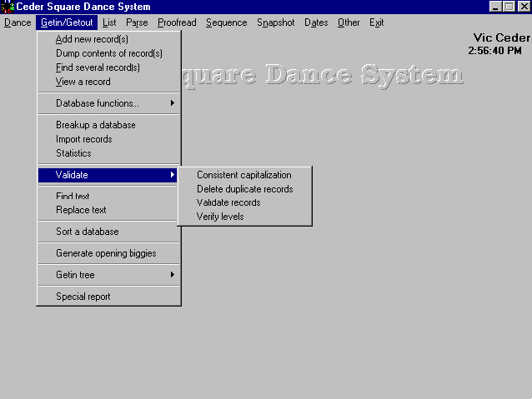Choose Breakup a database
532x399 pixels.
pyautogui.click(x=108, y=125)
